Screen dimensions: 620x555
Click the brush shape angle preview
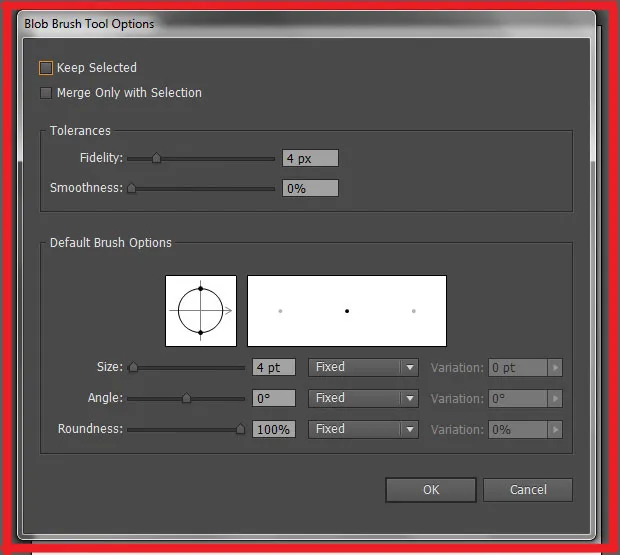point(201,311)
